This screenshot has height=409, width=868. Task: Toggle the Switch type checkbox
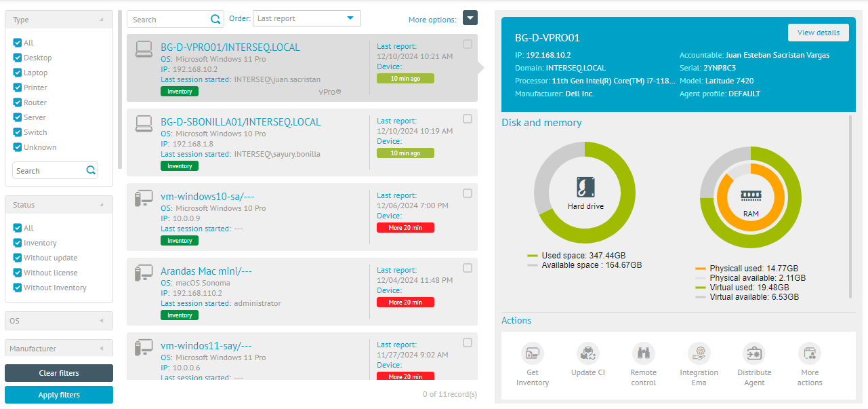coord(18,132)
